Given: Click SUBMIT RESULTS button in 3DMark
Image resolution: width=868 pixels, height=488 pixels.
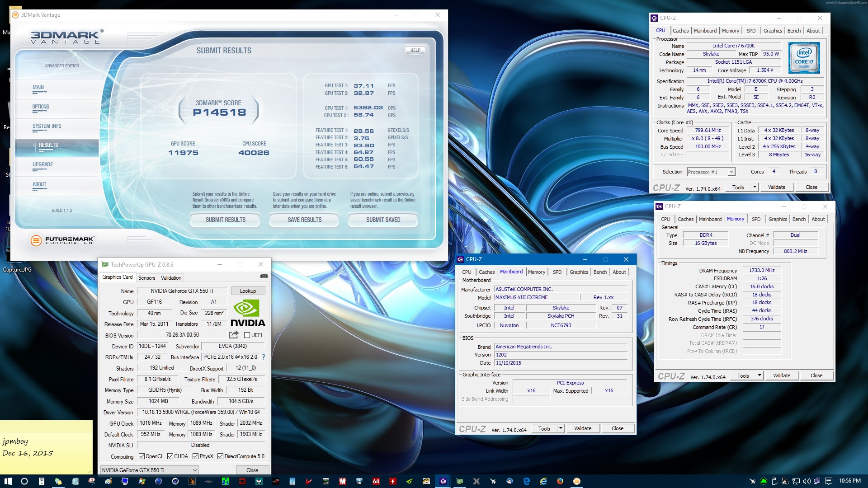Looking at the screenshot, I should tap(225, 220).
